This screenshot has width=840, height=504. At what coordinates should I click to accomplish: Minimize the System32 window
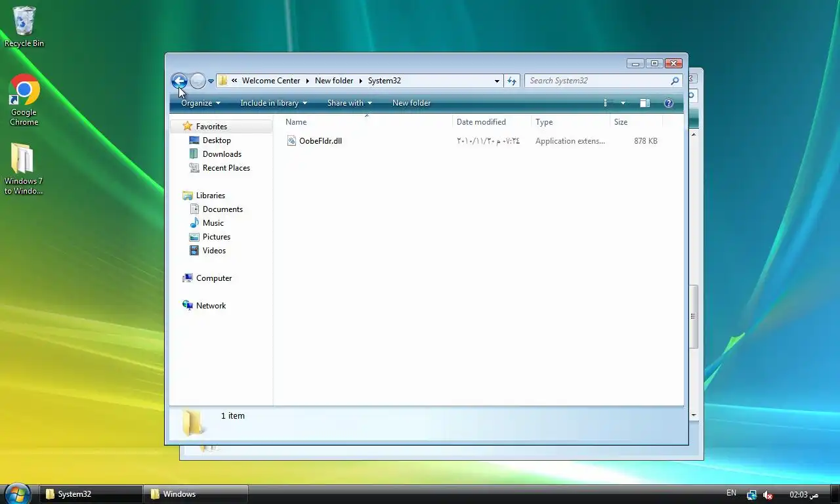point(635,64)
